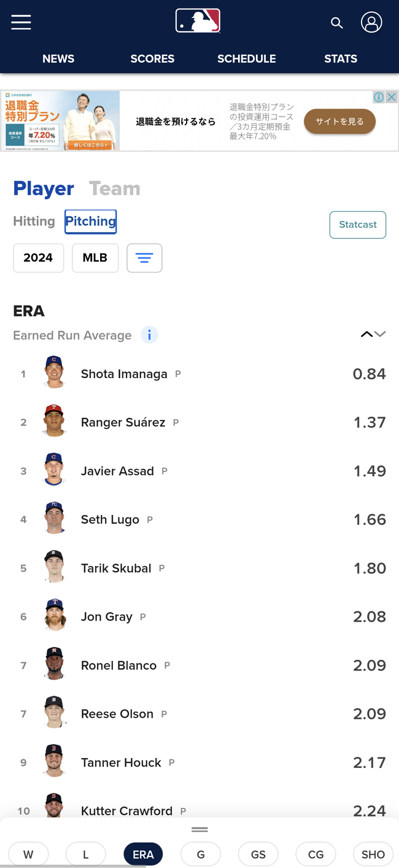
Task: Toggle to Team stats view
Action: [115, 188]
